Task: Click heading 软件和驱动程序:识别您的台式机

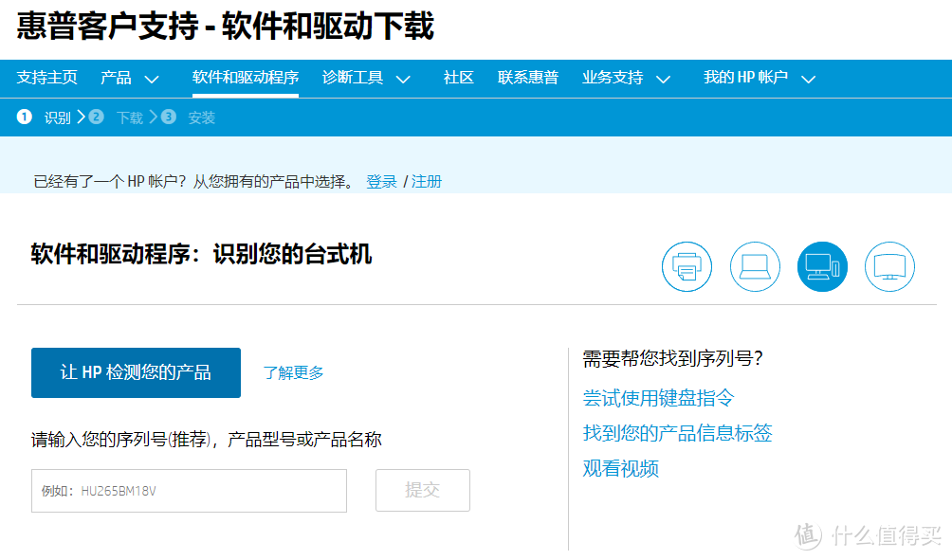Action: click(201, 254)
